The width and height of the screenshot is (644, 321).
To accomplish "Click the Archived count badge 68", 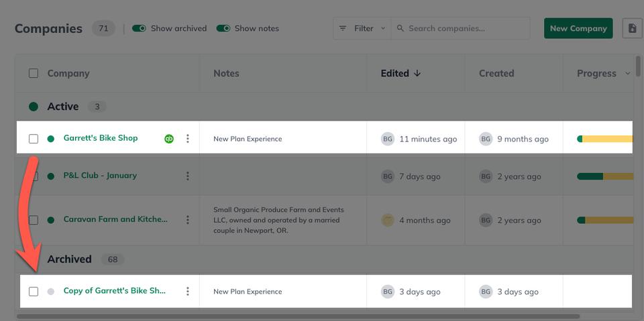I will (113, 259).
